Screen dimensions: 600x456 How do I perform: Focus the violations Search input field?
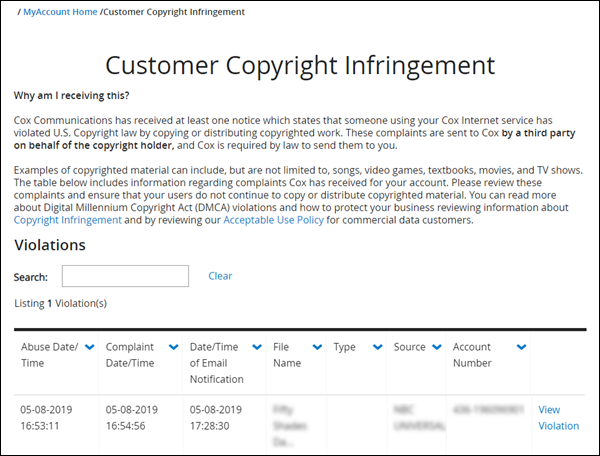tap(125, 276)
